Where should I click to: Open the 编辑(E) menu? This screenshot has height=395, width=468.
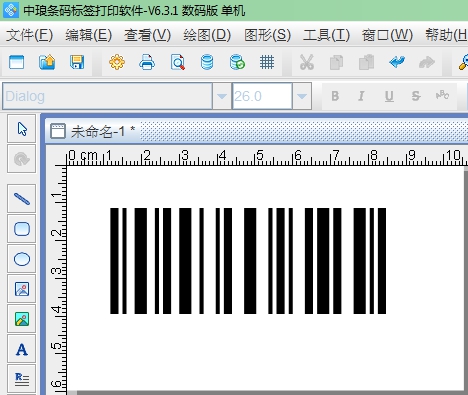tap(88, 35)
